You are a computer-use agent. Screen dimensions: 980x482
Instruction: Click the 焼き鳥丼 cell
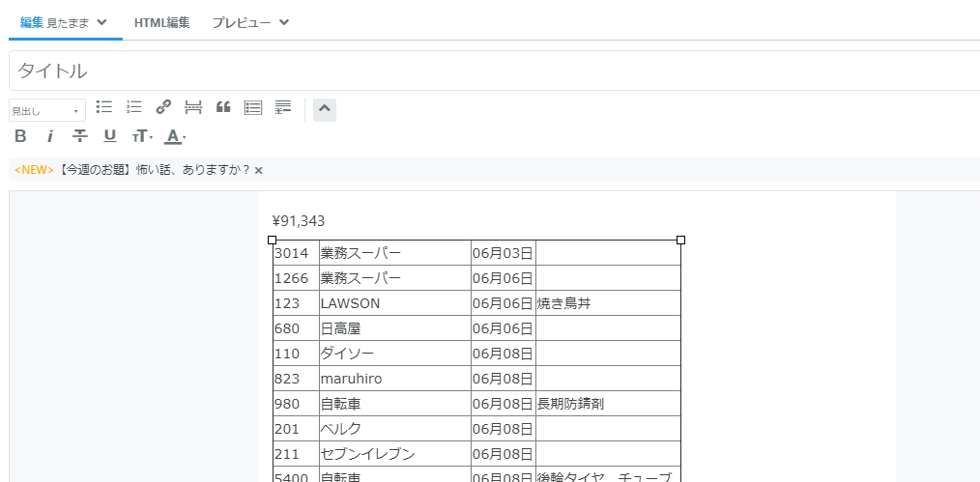(x=608, y=302)
